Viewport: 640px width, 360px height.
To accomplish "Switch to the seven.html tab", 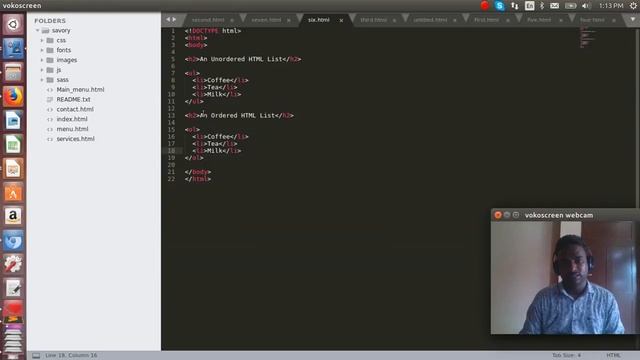I will tap(266, 20).
